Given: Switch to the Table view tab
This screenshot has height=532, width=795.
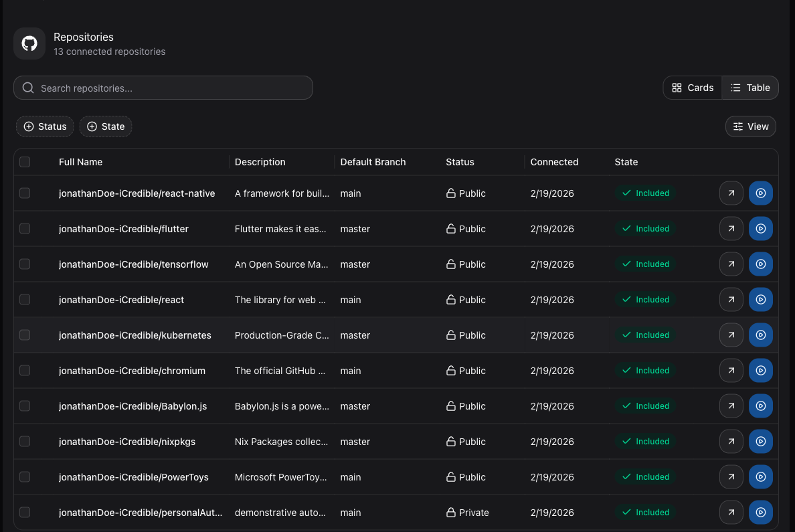Looking at the screenshot, I should pyautogui.click(x=750, y=88).
